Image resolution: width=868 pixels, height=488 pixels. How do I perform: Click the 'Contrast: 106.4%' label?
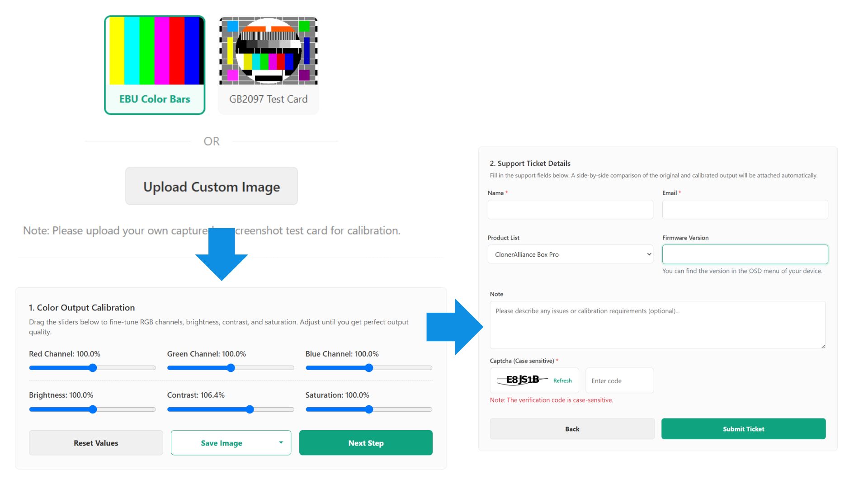196,395
